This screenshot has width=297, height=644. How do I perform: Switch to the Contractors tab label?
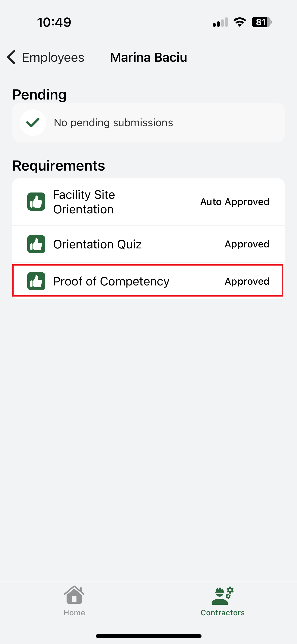222,613
